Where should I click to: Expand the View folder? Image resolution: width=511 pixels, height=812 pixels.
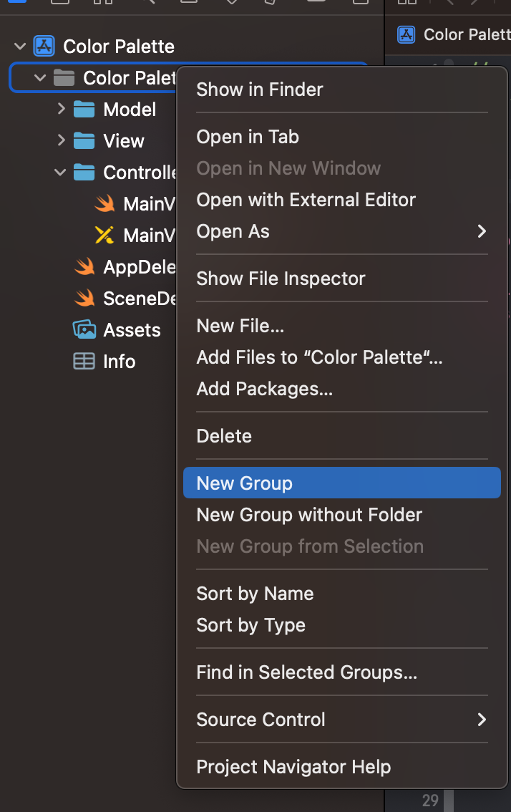pos(61,141)
